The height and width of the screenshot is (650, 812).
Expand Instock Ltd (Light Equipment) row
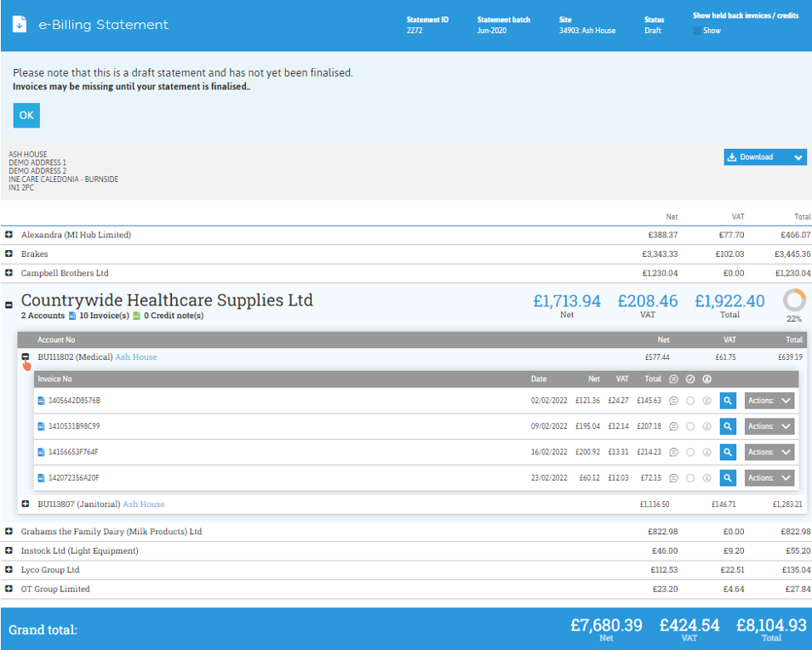9,550
